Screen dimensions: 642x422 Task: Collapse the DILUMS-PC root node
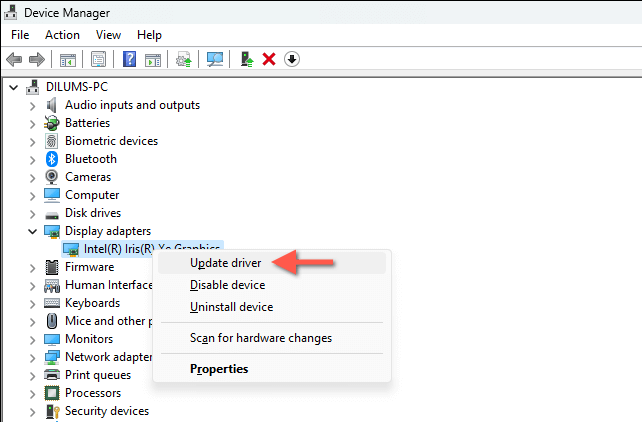coord(14,87)
